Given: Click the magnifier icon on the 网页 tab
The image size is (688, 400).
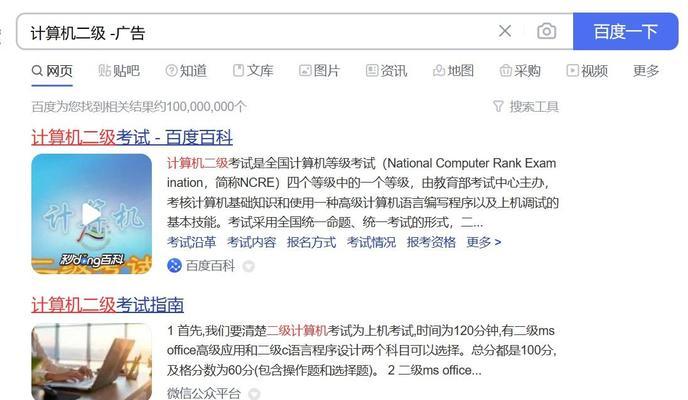Looking at the screenshot, I should tap(37, 71).
